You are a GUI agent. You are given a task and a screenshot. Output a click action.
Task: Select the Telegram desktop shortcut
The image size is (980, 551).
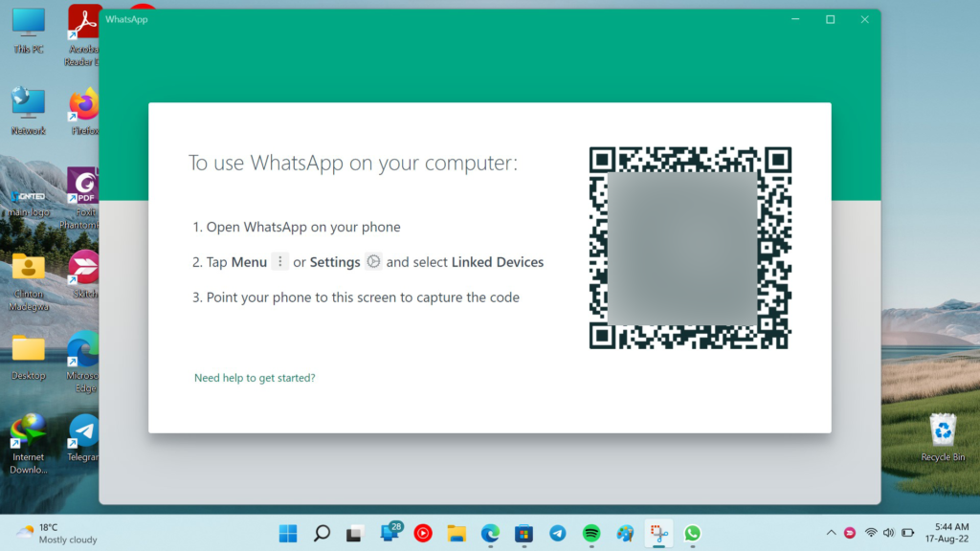(x=83, y=438)
